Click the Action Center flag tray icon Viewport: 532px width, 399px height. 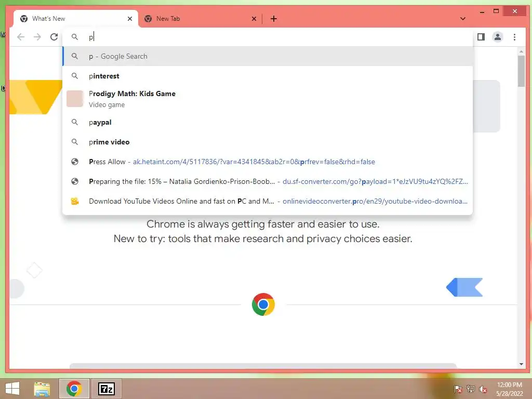tap(458, 389)
